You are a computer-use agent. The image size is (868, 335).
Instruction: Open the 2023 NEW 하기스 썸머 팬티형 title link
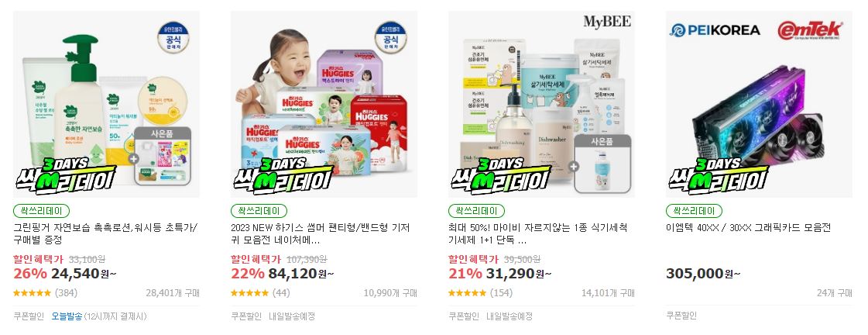coord(321,234)
